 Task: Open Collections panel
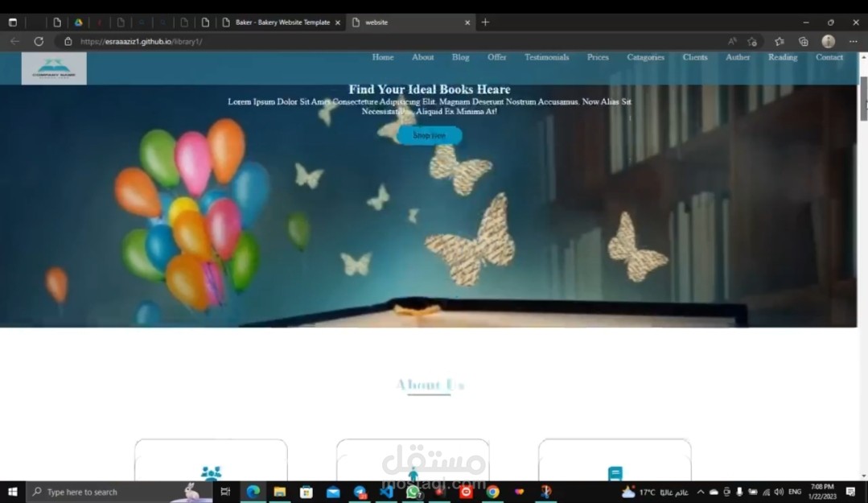pyautogui.click(x=803, y=42)
